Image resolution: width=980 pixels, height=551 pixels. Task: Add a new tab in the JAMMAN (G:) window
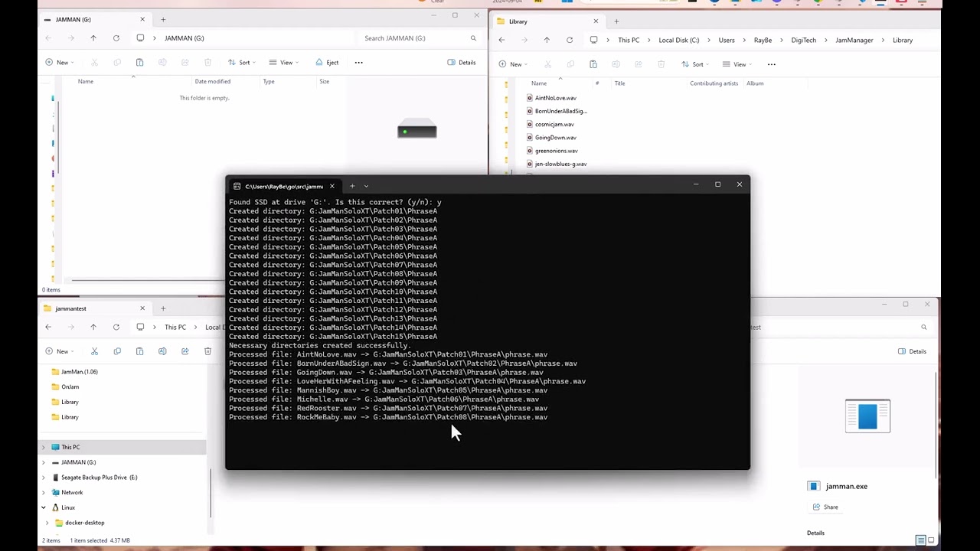point(163,19)
